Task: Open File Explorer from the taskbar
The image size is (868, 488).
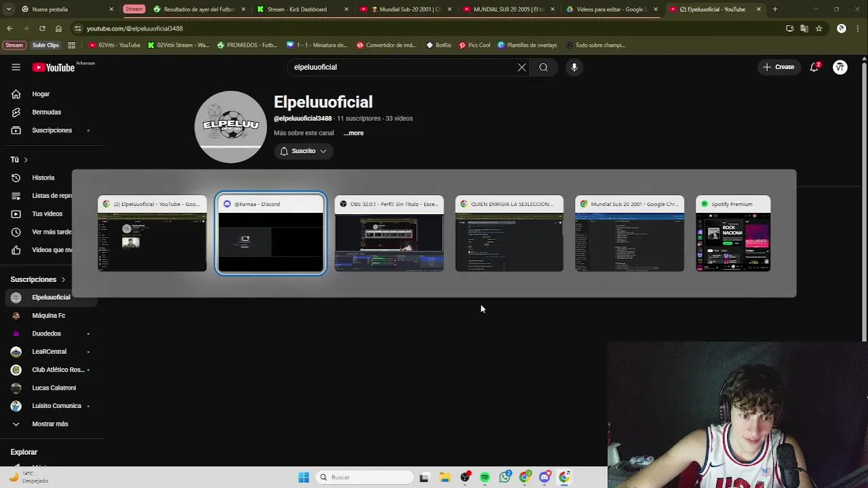Action: [445, 477]
